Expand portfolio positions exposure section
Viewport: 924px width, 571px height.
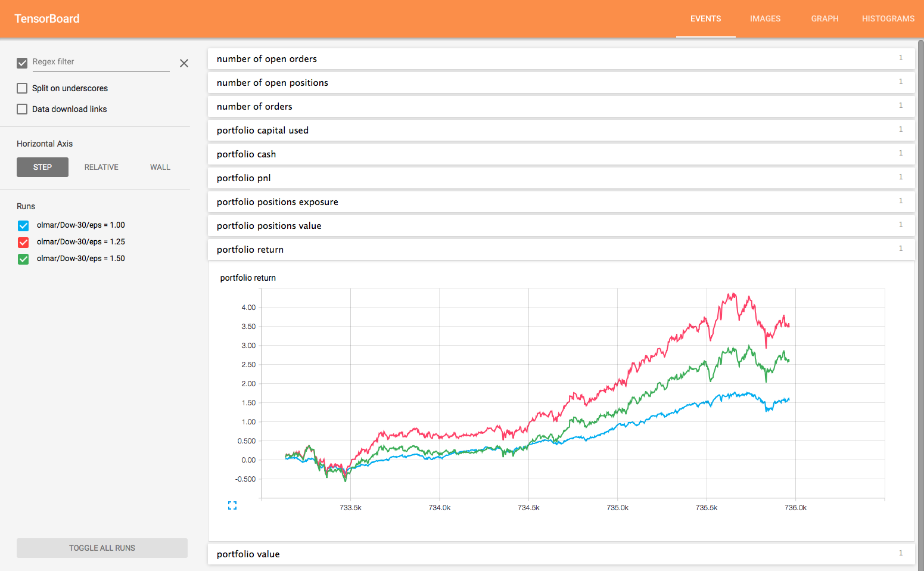pyautogui.click(x=561, y=201)
